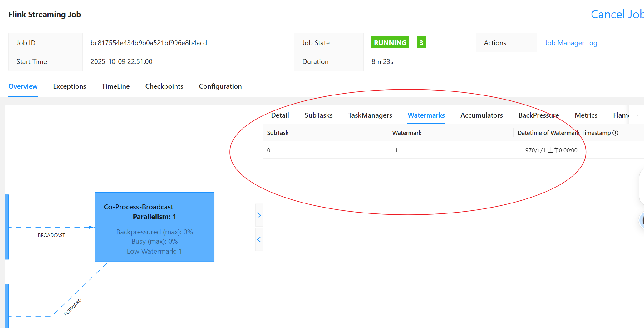Image resolution: width=644 pixels, height=328 pixels.
Task: Switch to the Overview tab
Action: point(23,86)
